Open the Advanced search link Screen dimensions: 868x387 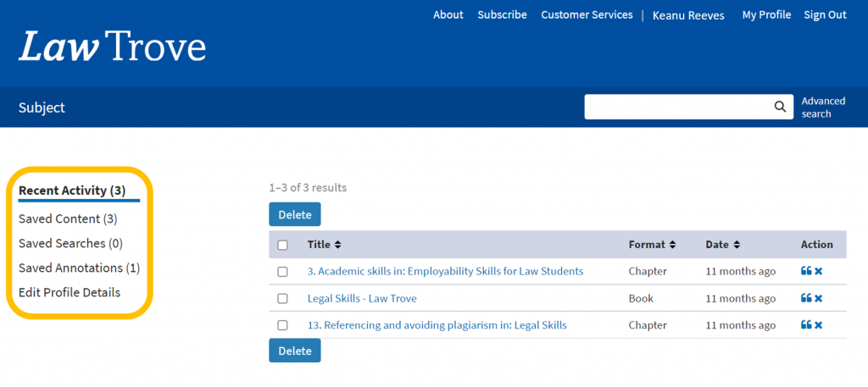click(x=823, y=107)
